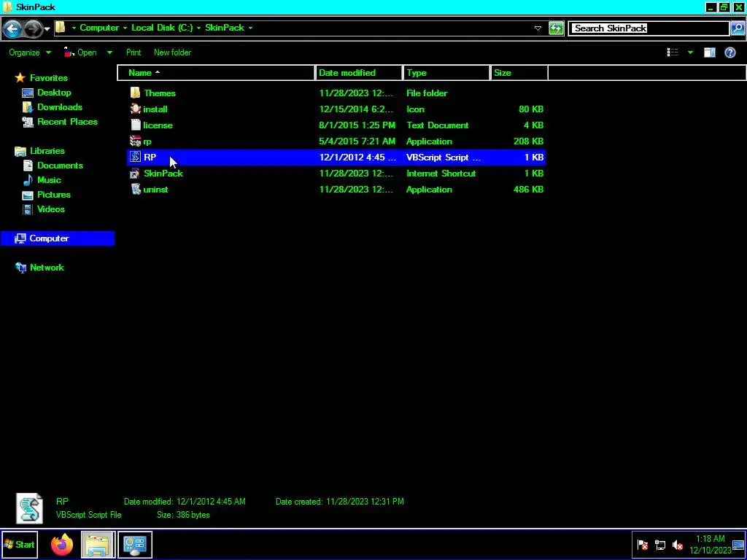The height and width of the screenshot is (560, 747).
Task: Open the Start menu
Action: (20, 544)
